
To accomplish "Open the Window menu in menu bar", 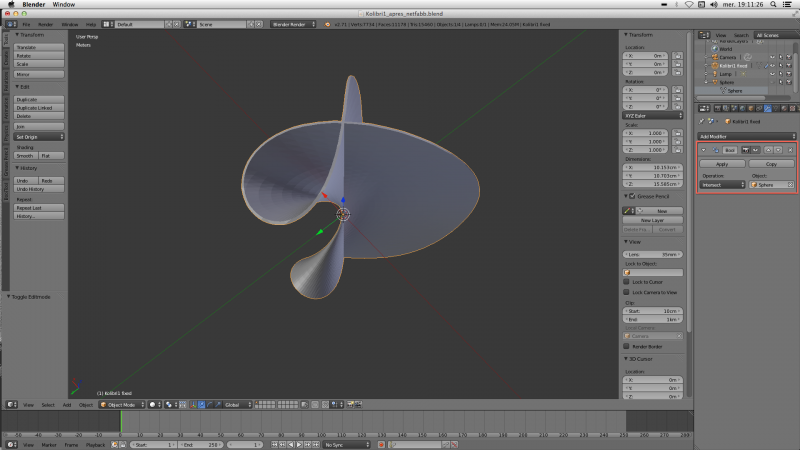I will [64, 4].
